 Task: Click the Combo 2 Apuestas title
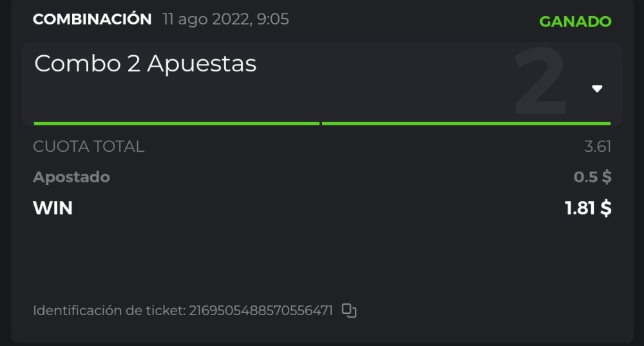tap(146, 64)
